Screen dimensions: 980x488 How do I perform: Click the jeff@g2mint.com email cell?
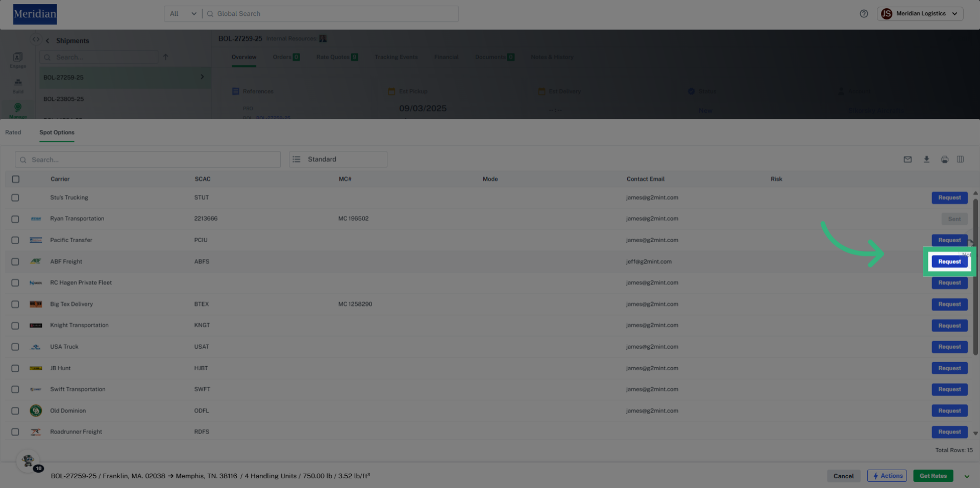pyautogui.click(x=649, y=262)
